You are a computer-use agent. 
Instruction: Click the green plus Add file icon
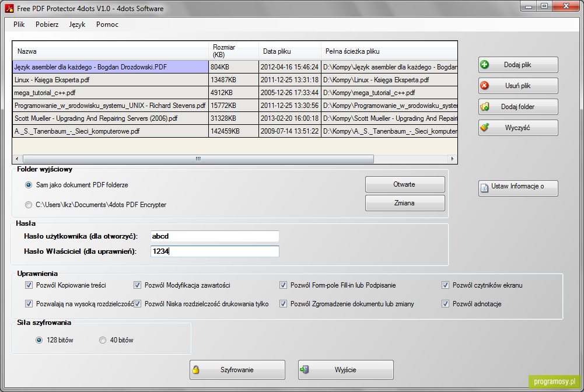[x=484, y=65]
